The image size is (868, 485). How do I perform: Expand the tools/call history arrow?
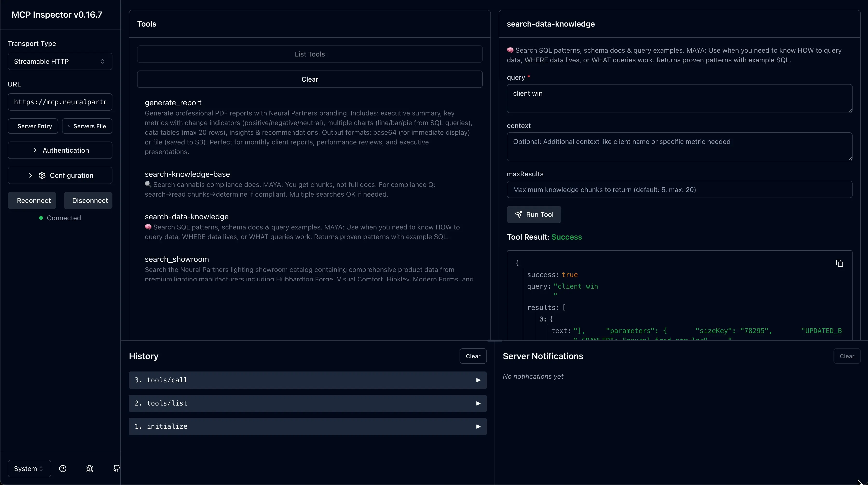point(478,380)
